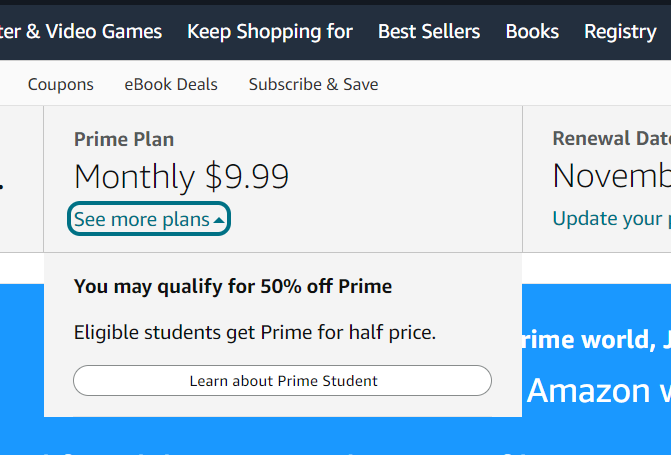The height and width of the screenshot is (455, 671).
Task: Click the Monthly $9.99 plan text
Action: coord(181,177)
